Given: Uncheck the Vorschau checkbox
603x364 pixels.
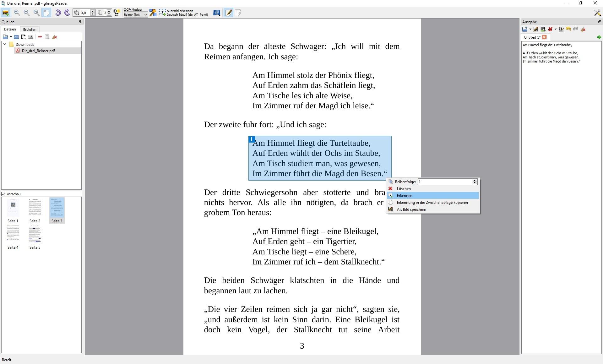Looking at the screenshot, I should tap(3, 194).
